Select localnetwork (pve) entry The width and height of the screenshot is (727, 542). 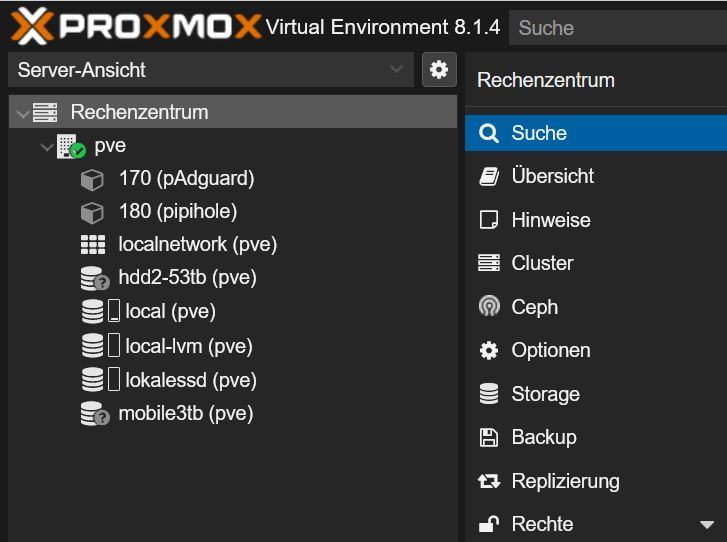198,244
